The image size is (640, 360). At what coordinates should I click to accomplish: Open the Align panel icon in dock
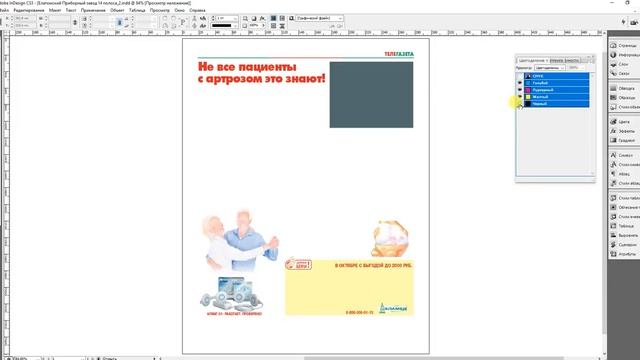click(613, 235)
